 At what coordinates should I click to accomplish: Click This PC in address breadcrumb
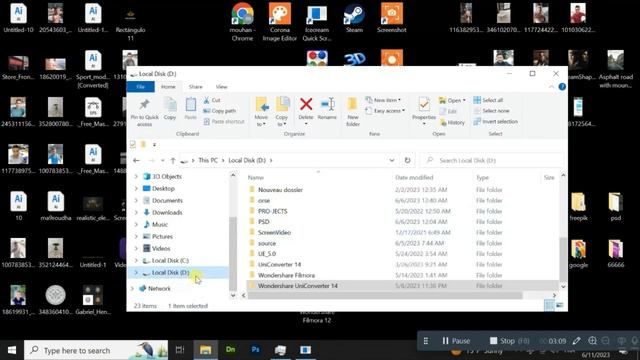click(x=208, y=160)
